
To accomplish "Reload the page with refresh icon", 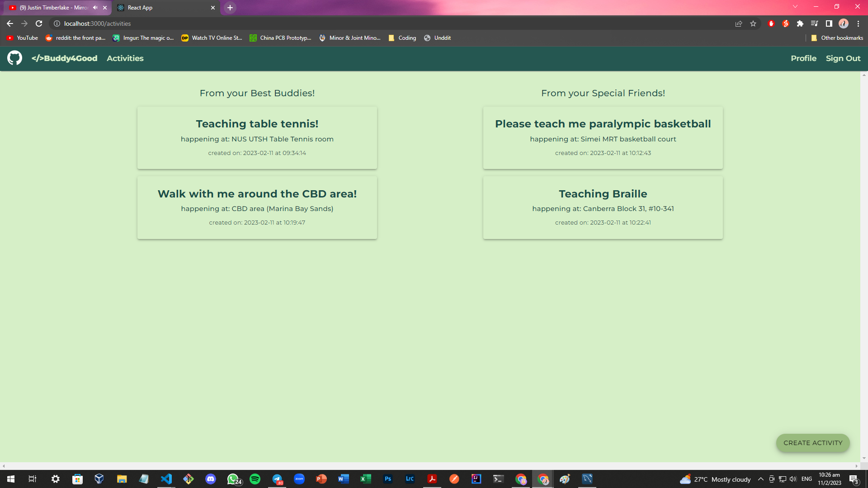I will [x=39, y=23].
